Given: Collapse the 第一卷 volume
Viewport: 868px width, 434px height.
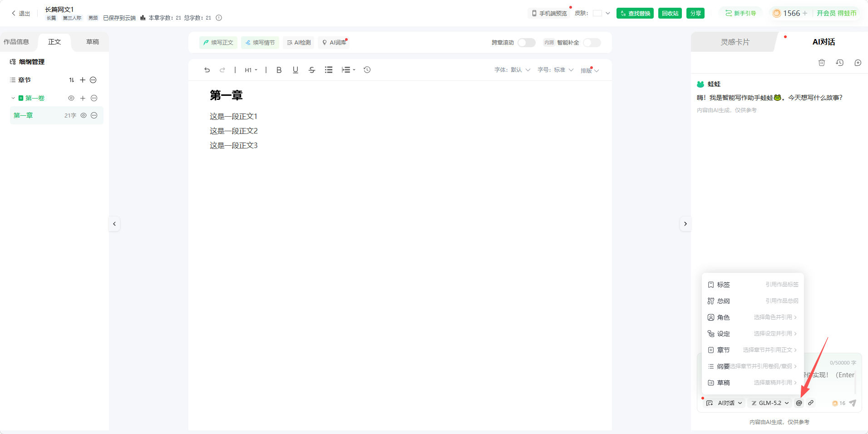Looking at the screenshot, I should [x=13, y=98].
